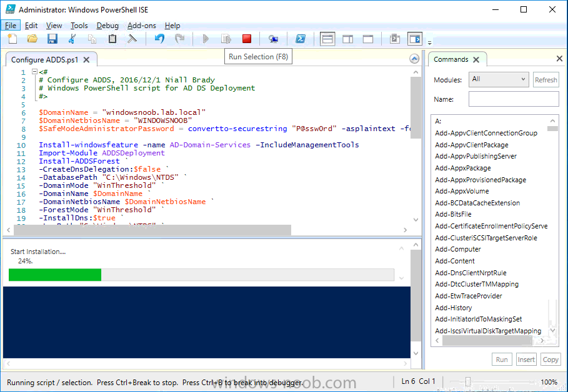Start PowerShell.exe in a separate window
The width and height of the screenshot is (568, 392).
coord(301,39)
